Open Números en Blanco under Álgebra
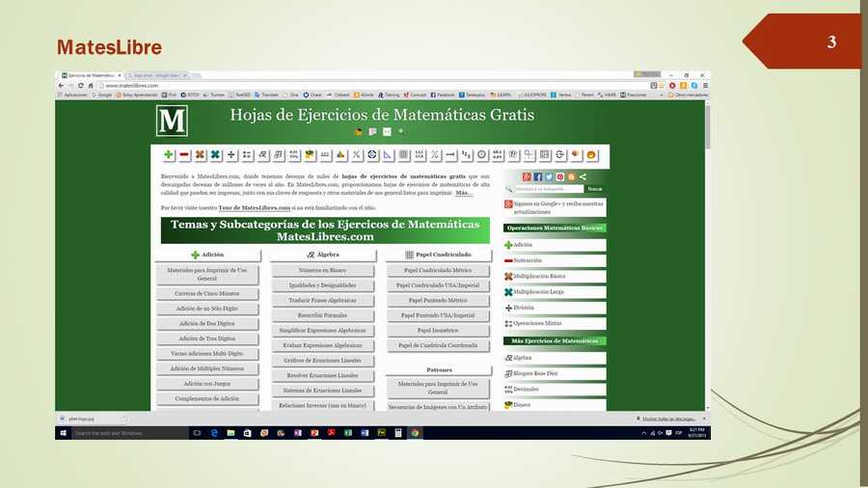 click(x=322, y=271)
